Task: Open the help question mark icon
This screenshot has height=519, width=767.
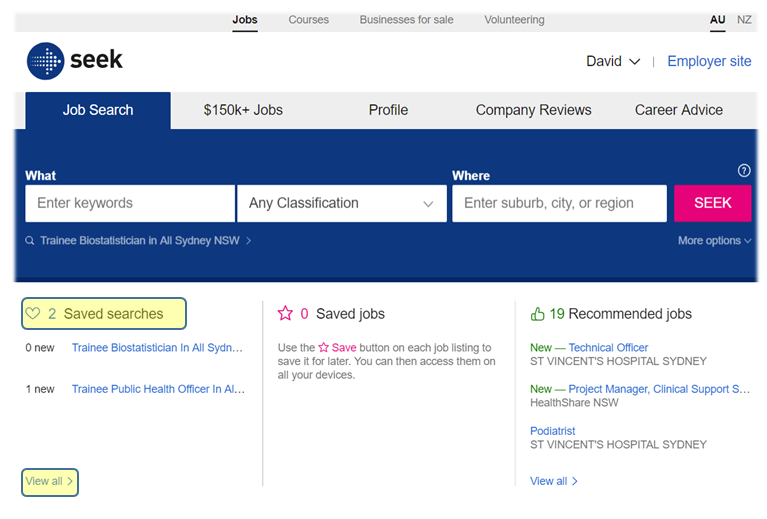Action: [744, 171]
